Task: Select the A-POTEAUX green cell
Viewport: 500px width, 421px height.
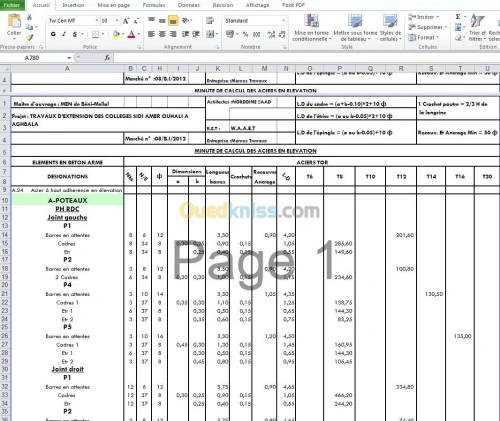Action: [x=67, y=200]
